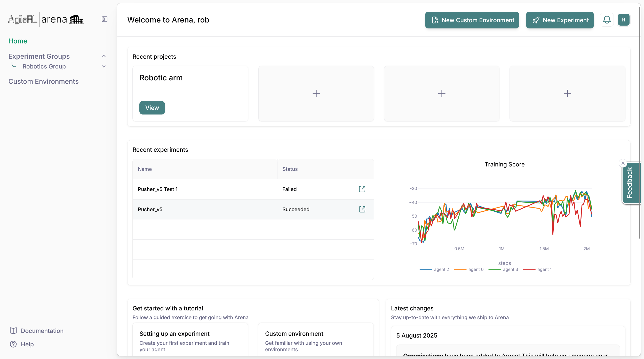Viewport: 644px width, 359px height.
Task: Click the Help question mark icon
Action: point(13,344)
